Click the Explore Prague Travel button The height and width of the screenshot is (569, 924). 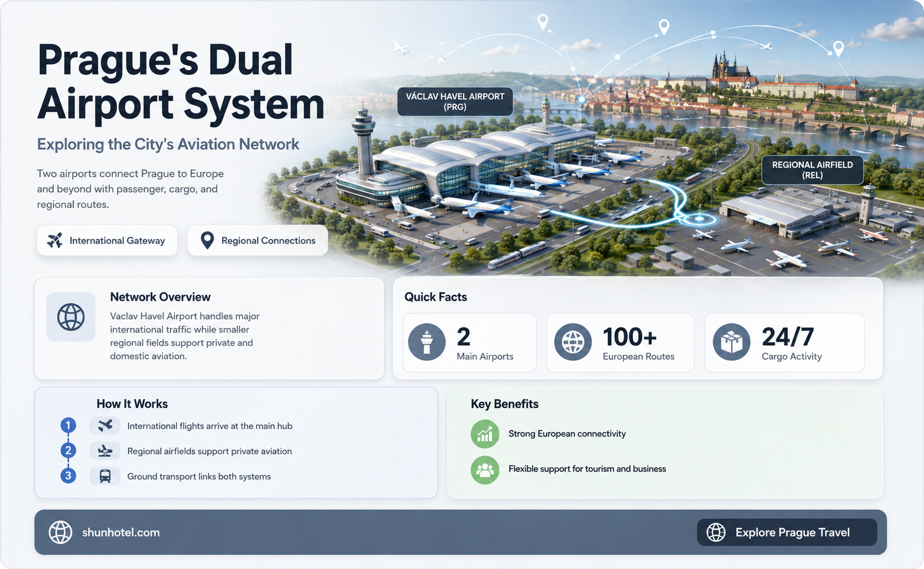coord(786,532)
